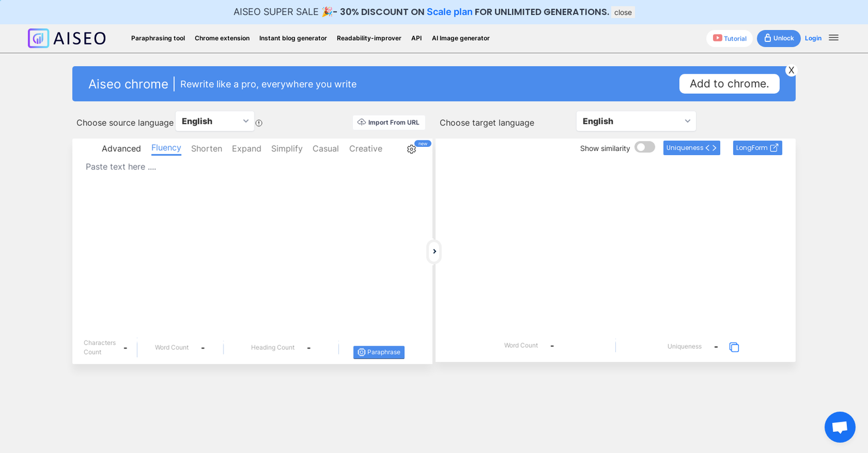Click the Paste text here input area
Viewport: 868px width, 453px height.
(252, 236)
